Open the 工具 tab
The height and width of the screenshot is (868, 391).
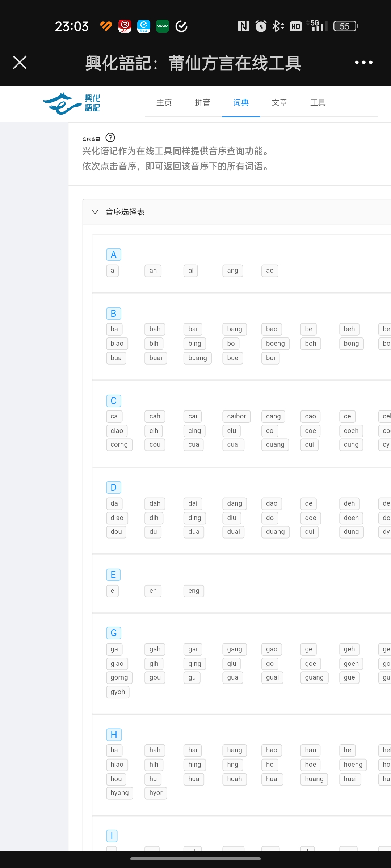coord(318,103)
